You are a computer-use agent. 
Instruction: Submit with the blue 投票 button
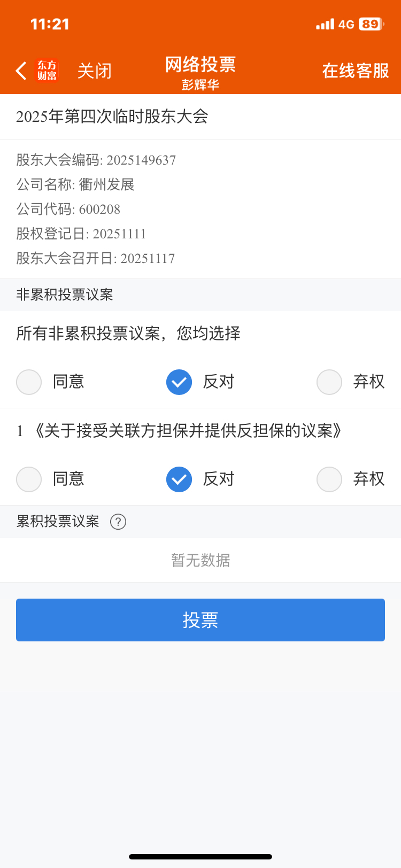[x=200, y=620]
